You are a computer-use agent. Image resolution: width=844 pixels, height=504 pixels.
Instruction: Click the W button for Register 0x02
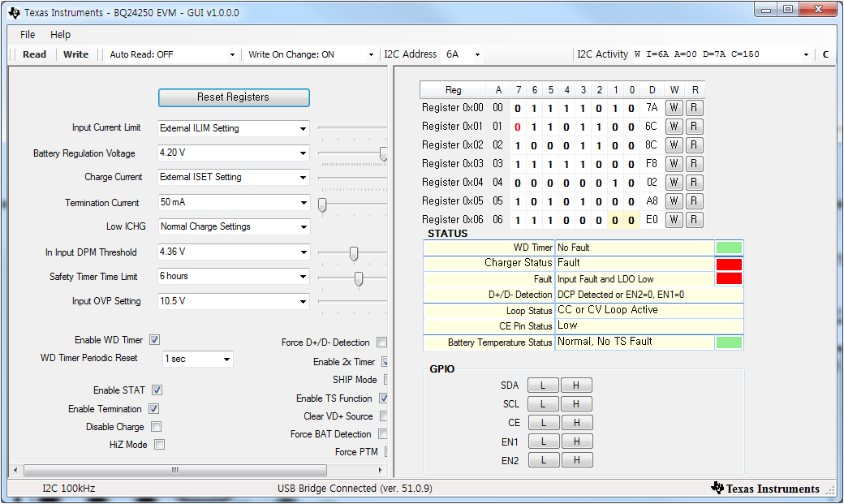click(x=674, y=145)
